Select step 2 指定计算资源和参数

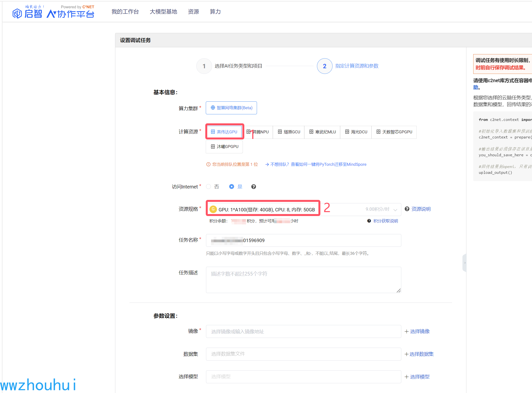tap(348, 66)
